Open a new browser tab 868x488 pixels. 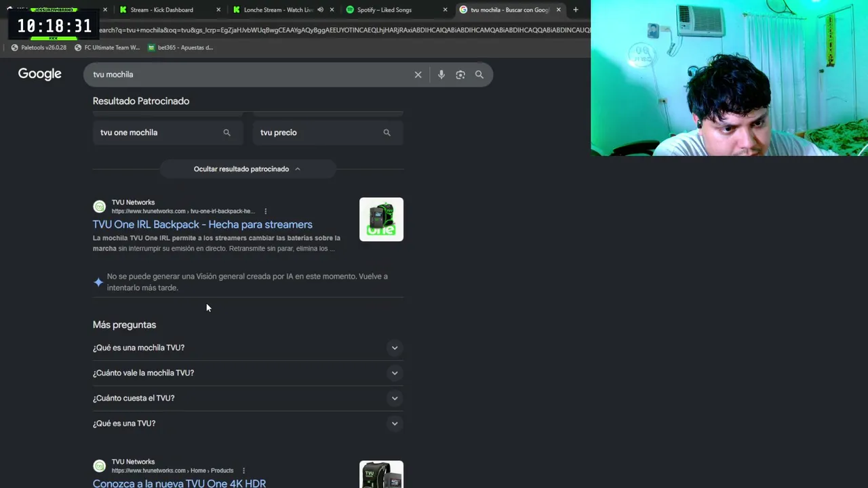576,10
